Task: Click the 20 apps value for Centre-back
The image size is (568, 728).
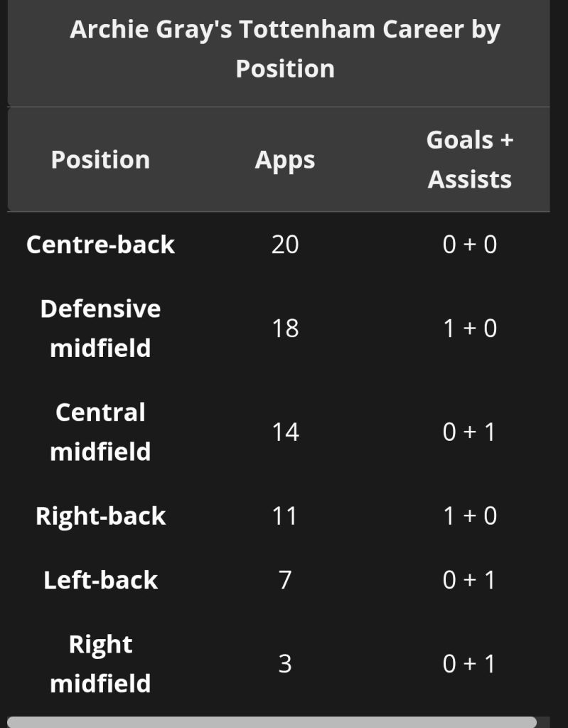Action: tap(285, 245)
